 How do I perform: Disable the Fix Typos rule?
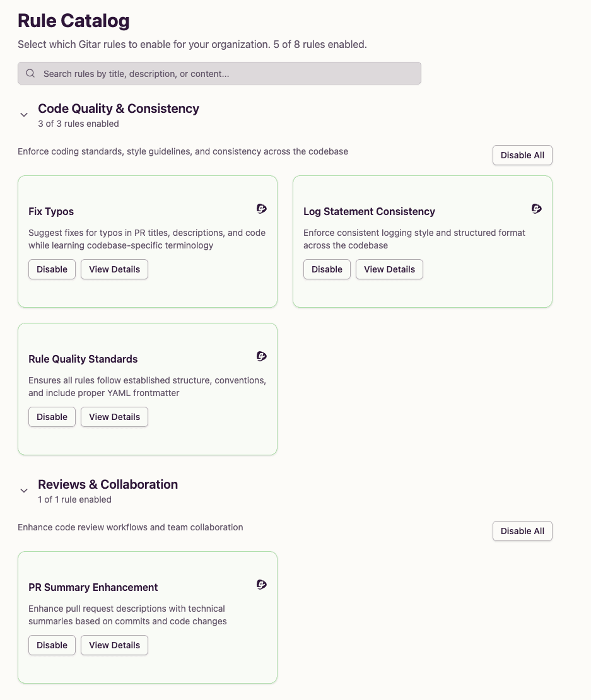(x=52, y=269)
